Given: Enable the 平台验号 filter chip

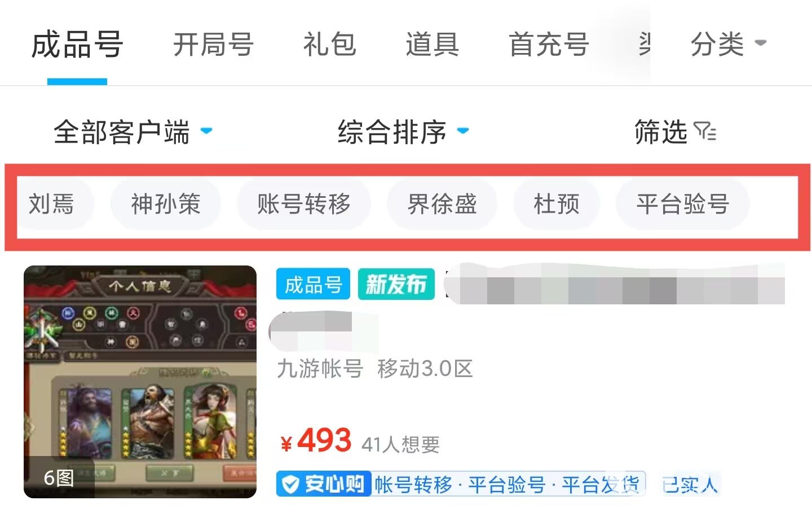Looking at the screenshot, I should pos(683,204).
